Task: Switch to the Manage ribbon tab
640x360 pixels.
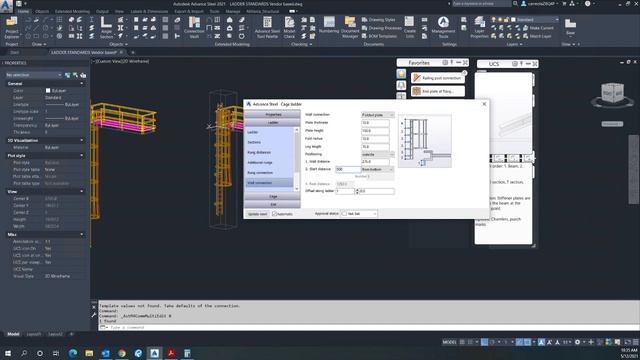Action: [x=233, y=11]
